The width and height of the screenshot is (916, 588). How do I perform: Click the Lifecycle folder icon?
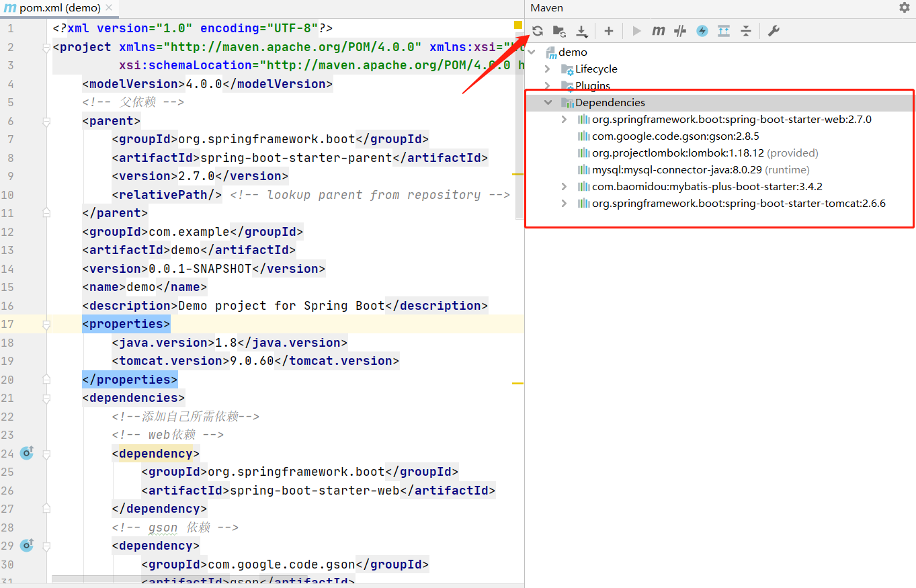(x=568, y=69)
